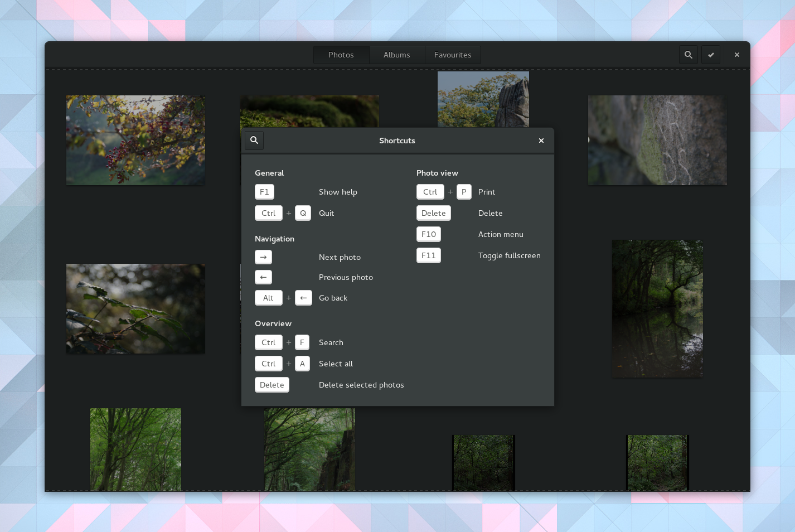The height and width of the screenshot is (532, 795).
Task: Click the 'Toggle fullscreen' label
Action: click(510, 255)
